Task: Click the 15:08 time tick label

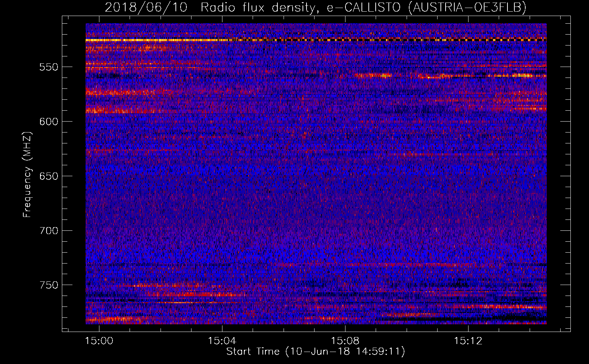Action: (x=345, y=341)
